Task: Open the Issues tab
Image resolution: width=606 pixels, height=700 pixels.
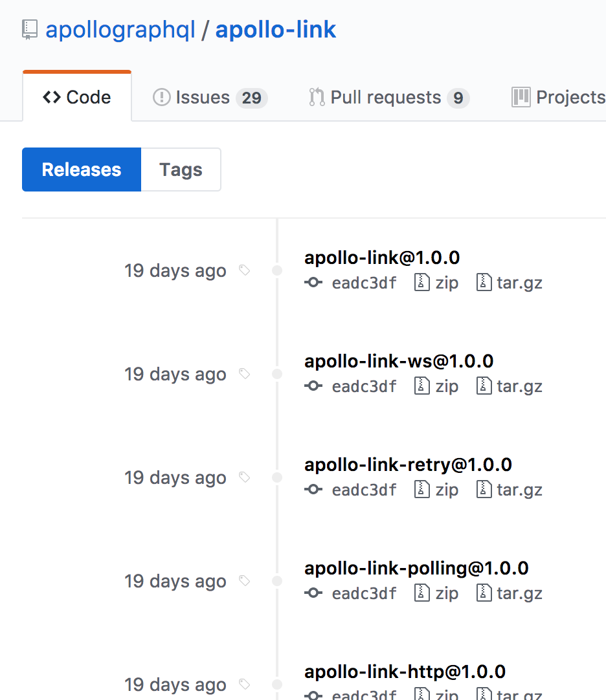Action: (x=202, y=97)
